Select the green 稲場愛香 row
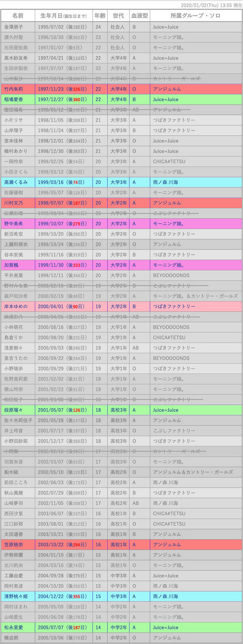Screen dimensions: 243x644 (x=122, y=99)
